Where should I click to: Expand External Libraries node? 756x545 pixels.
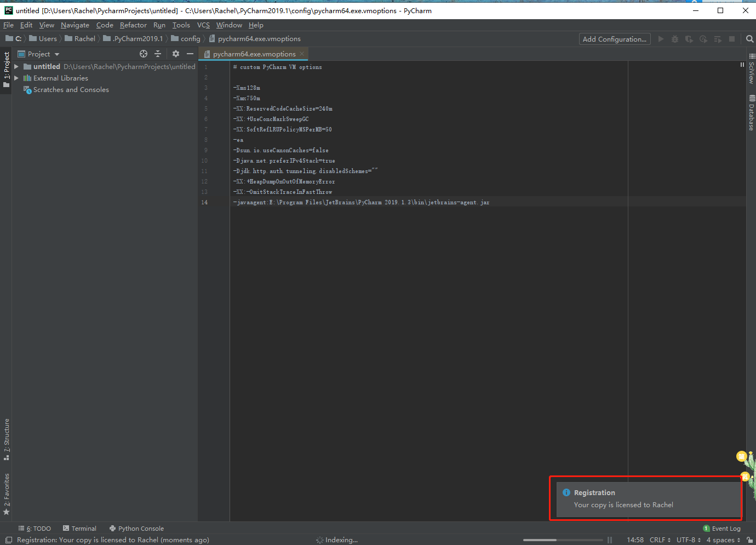[16, 78]
